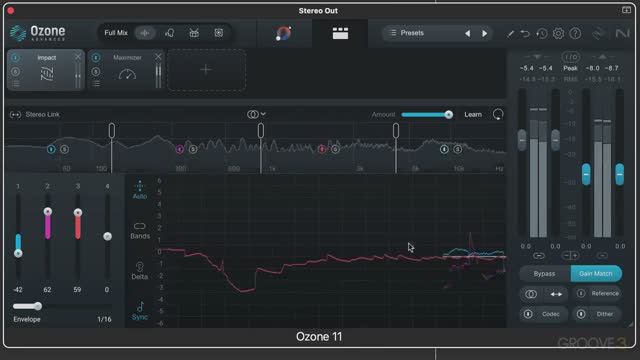Screen dimensions: 640x360
Task: Open Impact module preset list icon
Action: [x=16, y=84]
